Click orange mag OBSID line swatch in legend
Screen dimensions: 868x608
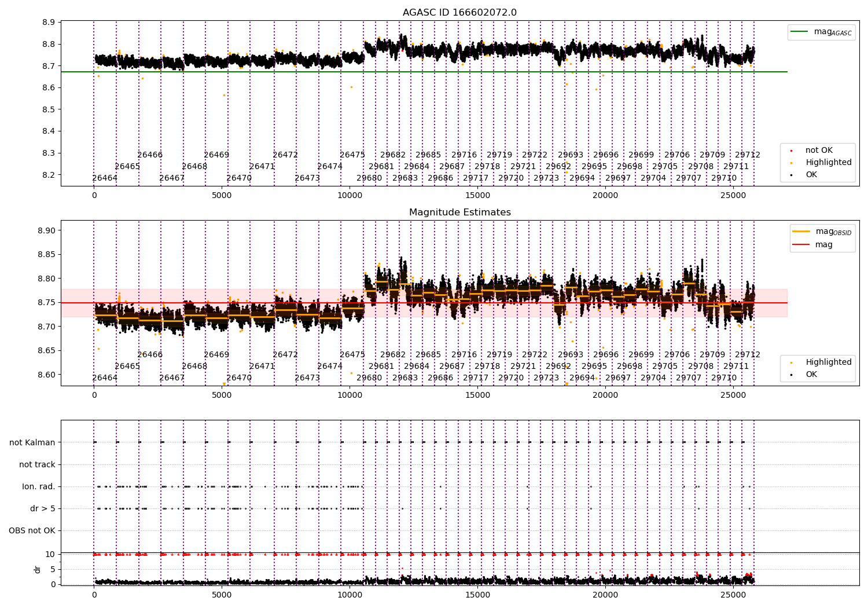(801, 232)
